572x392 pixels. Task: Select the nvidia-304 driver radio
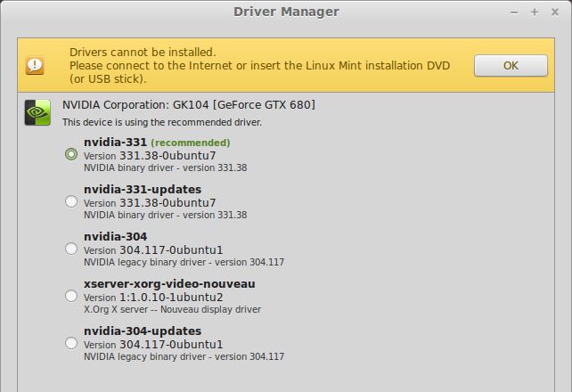point(71,249)
